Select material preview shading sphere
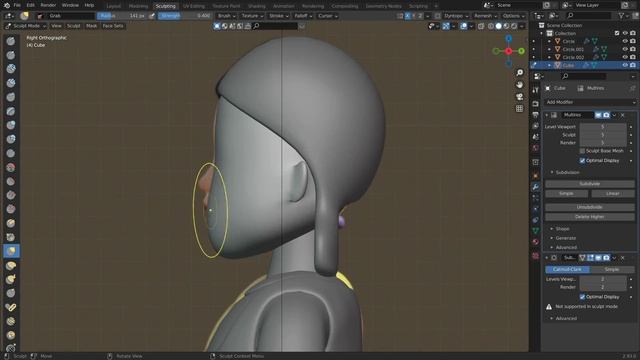Image resolution: width=640 pixels, height=360 pixels. pos(506,26)
